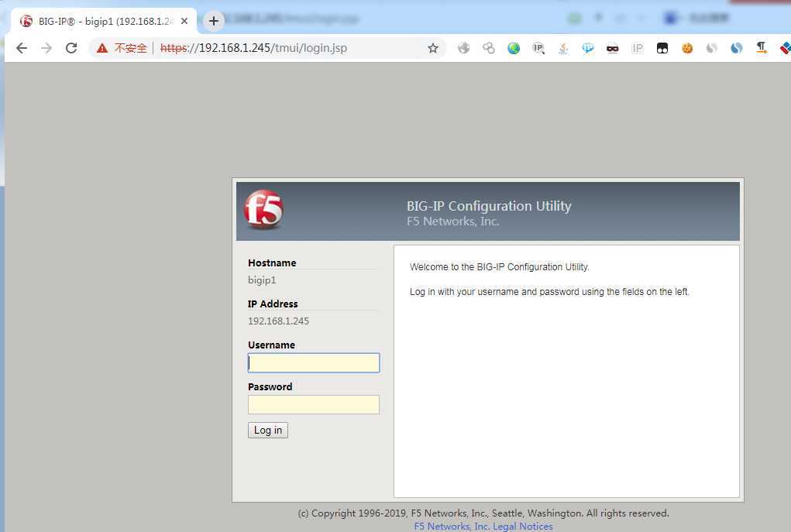
Task: Open the F5 Networks Legal Notices link
Action: [x=483, y=526]
